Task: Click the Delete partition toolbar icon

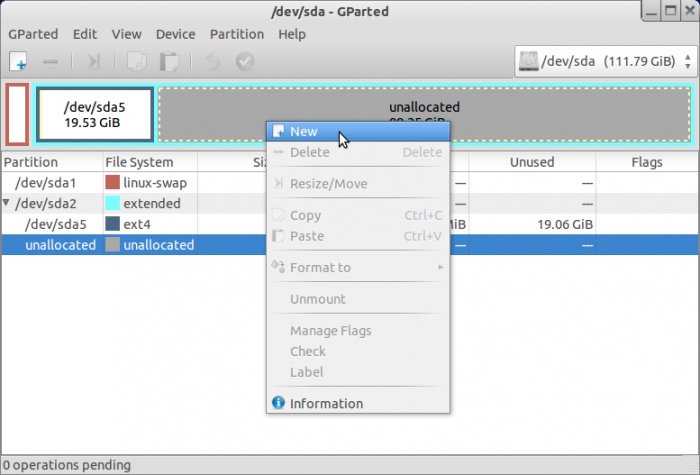Action: coord(50,61)
